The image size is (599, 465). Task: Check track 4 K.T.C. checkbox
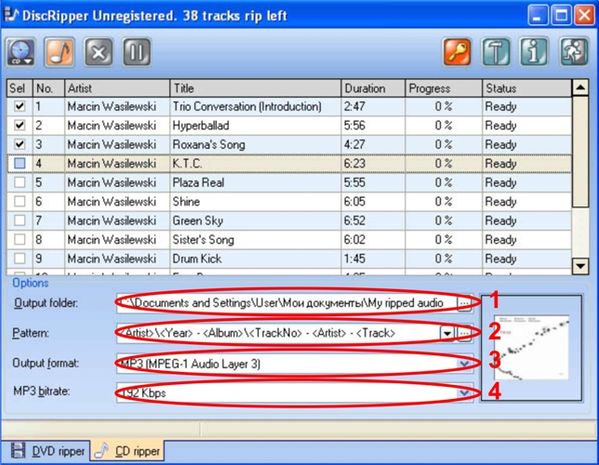(x=19, y=164)
